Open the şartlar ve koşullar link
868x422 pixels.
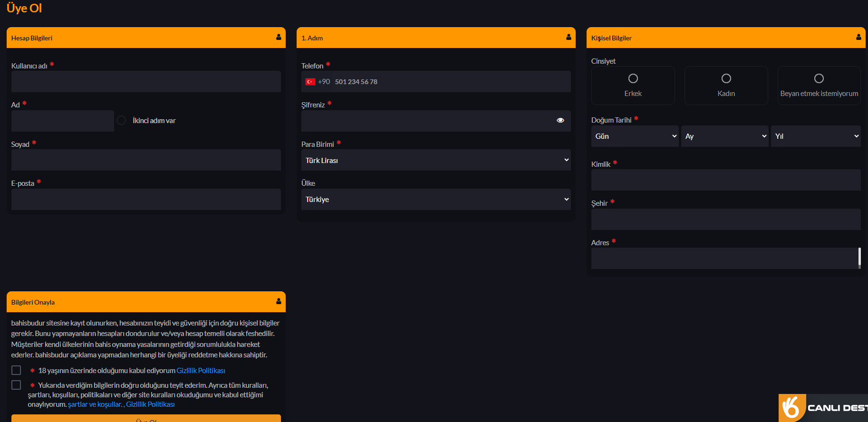pos(95,404)
